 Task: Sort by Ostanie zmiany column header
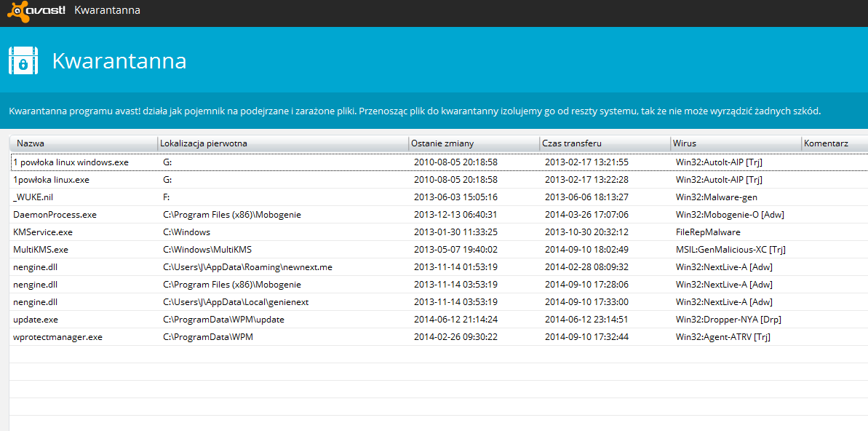coord(474,143)
